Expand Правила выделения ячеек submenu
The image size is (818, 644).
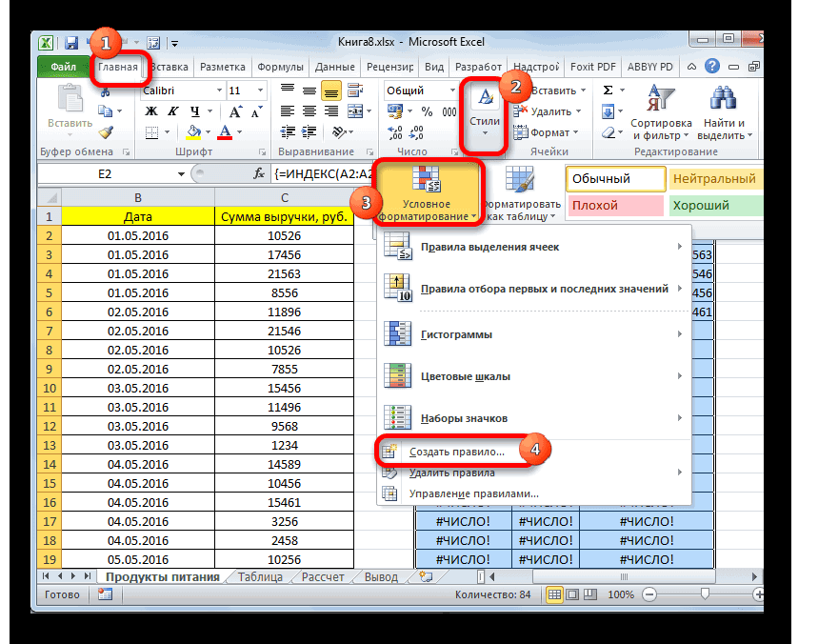[534, 247]
